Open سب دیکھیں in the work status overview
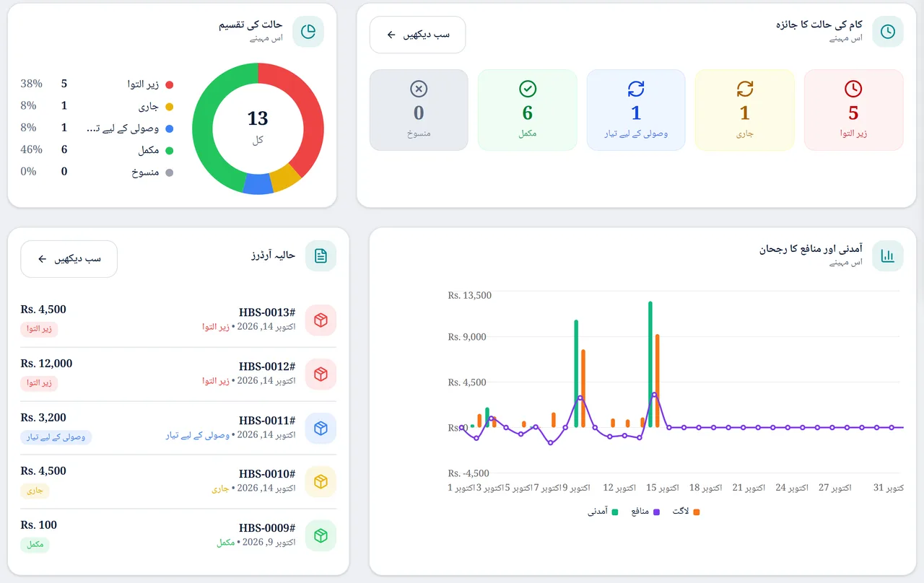The width and height of the screenshot is (924, 583). tap(418, 35)
